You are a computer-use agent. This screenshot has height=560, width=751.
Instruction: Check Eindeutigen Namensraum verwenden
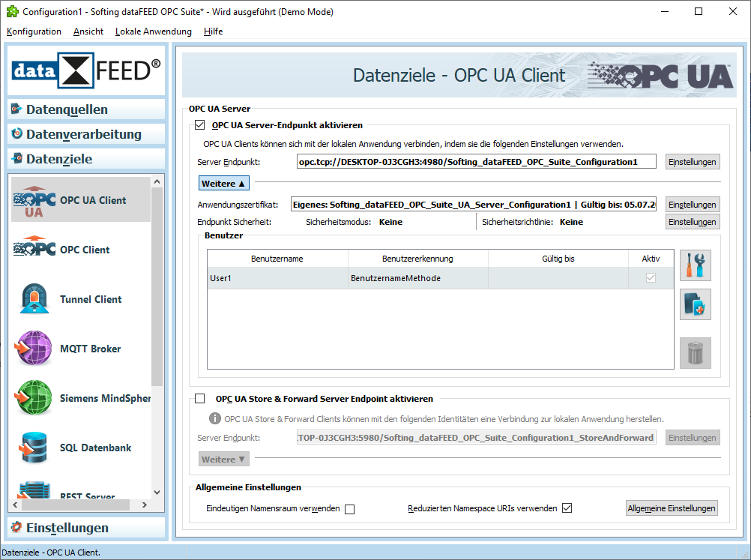[349, 509]
